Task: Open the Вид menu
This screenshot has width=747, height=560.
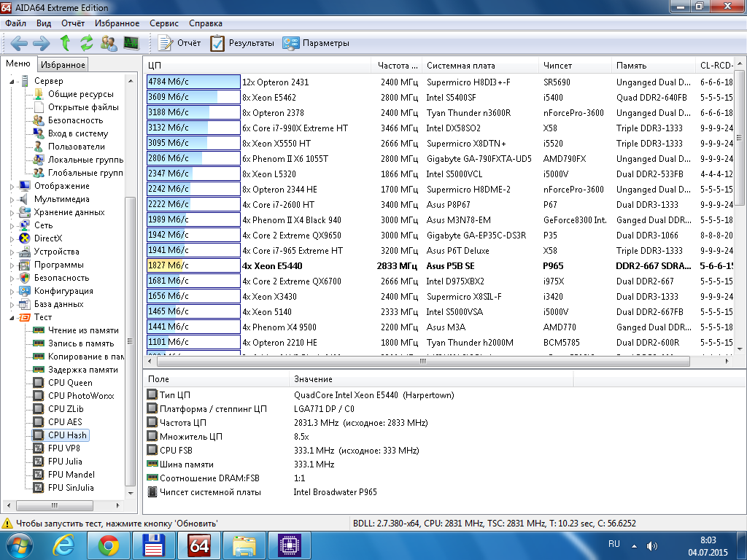Action: coord(44,23)
